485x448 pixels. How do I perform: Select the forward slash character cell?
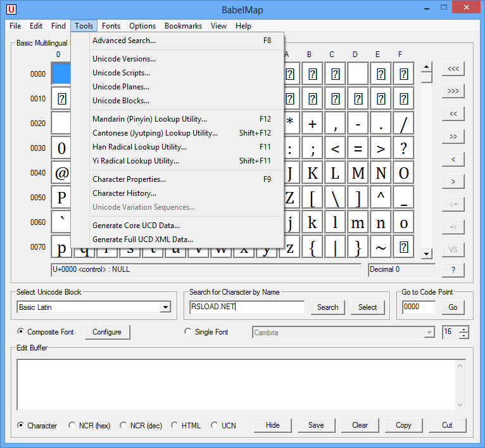tap(404, 124)
